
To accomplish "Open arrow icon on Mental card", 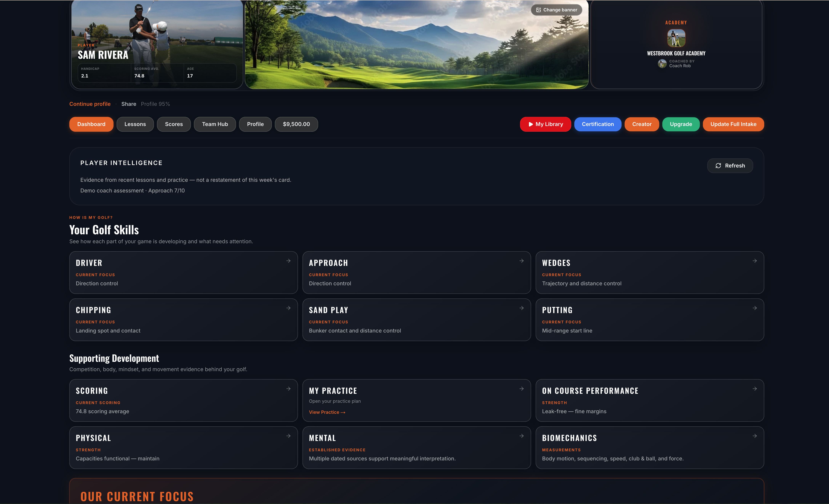I will coord(522,436).
